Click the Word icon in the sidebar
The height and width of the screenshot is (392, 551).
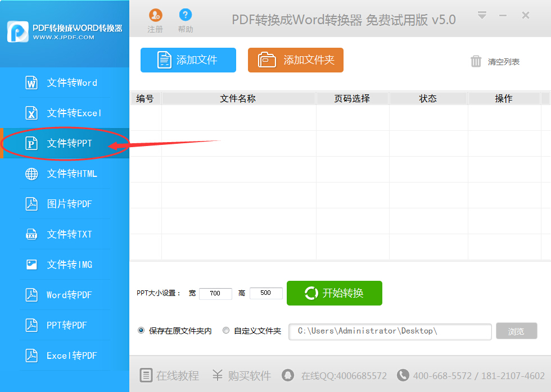31,83
